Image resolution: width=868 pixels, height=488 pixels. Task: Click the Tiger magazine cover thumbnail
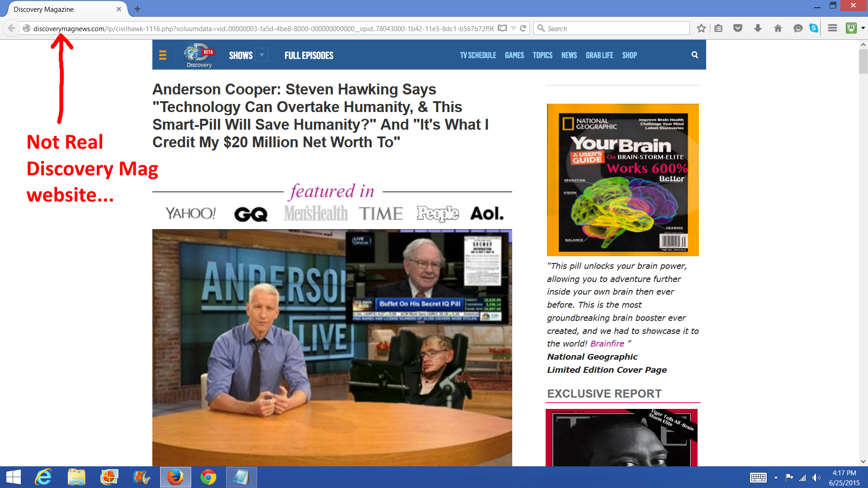pos(622,437)
